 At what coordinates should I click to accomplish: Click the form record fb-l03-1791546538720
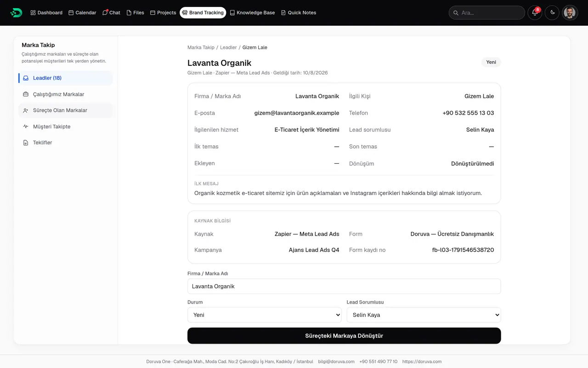tap(463, 250)
